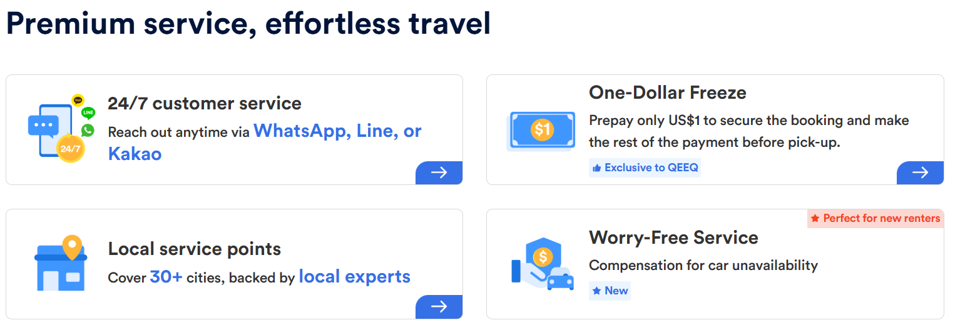Click the WhatsApp green chat bubble icon
This screenshot has width=980, height=325.
88,130
